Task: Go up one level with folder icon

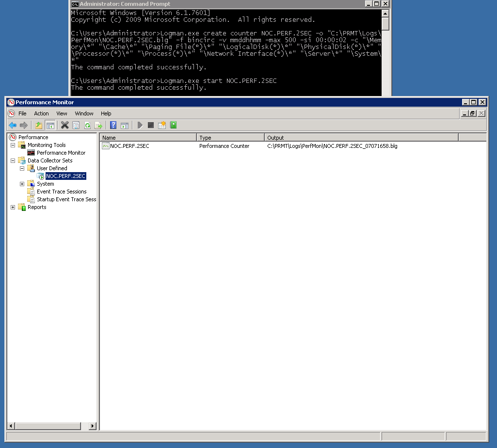Action: pos(39,125)
